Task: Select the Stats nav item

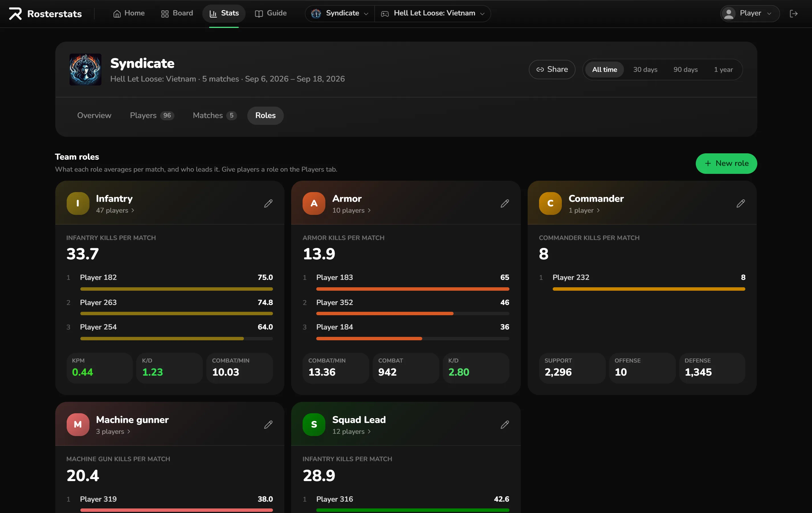Action: 224,13
